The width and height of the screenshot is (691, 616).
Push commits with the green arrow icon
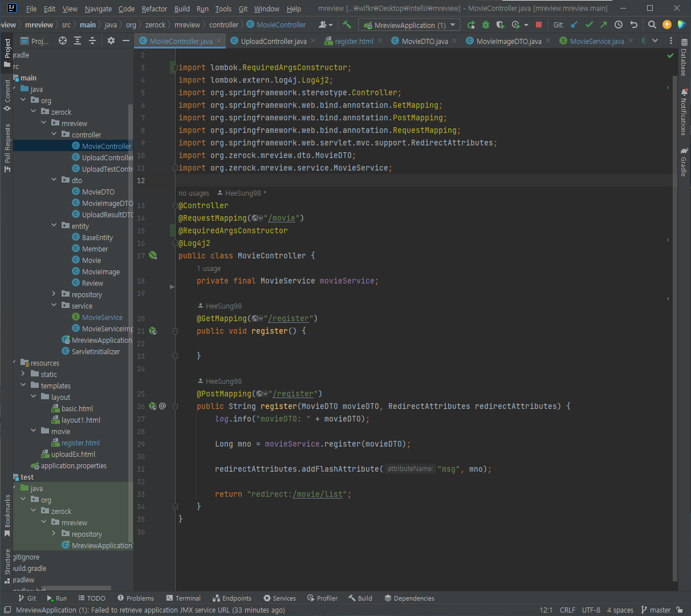(604, 25)
